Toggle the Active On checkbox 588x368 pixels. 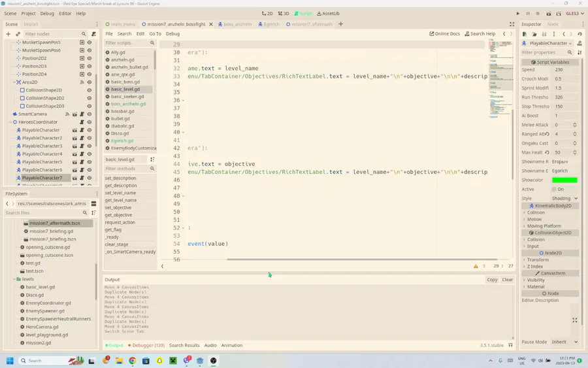553,190
